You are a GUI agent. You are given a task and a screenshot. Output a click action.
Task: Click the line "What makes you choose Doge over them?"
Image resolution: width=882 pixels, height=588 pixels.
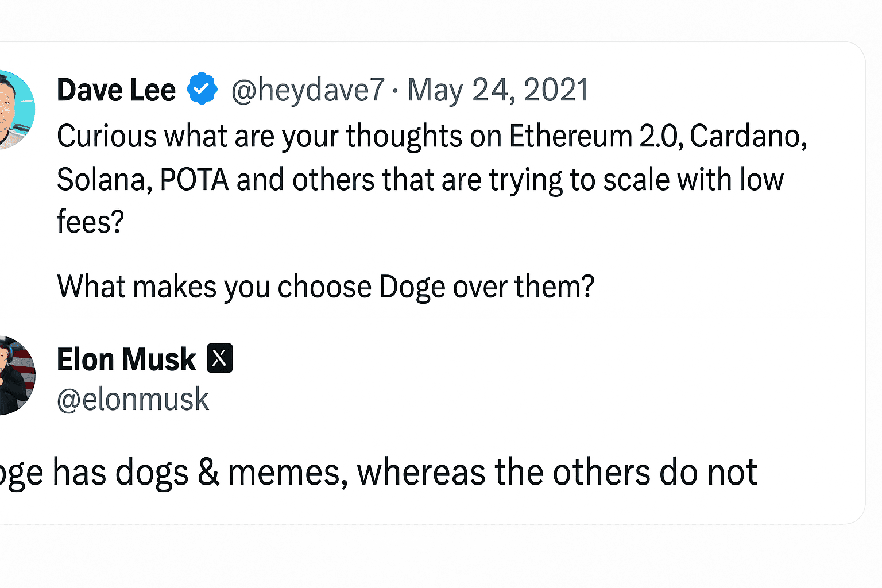pos(325,287)
